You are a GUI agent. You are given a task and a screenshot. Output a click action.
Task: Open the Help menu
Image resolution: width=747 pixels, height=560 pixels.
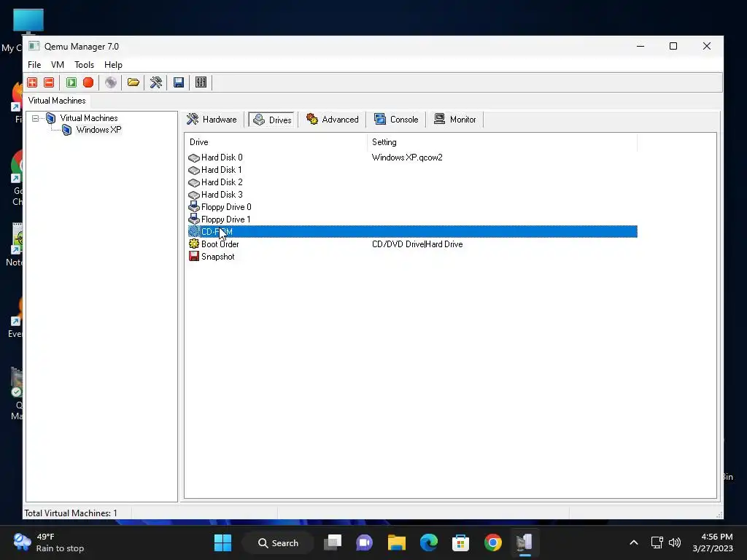click(113, 65)
